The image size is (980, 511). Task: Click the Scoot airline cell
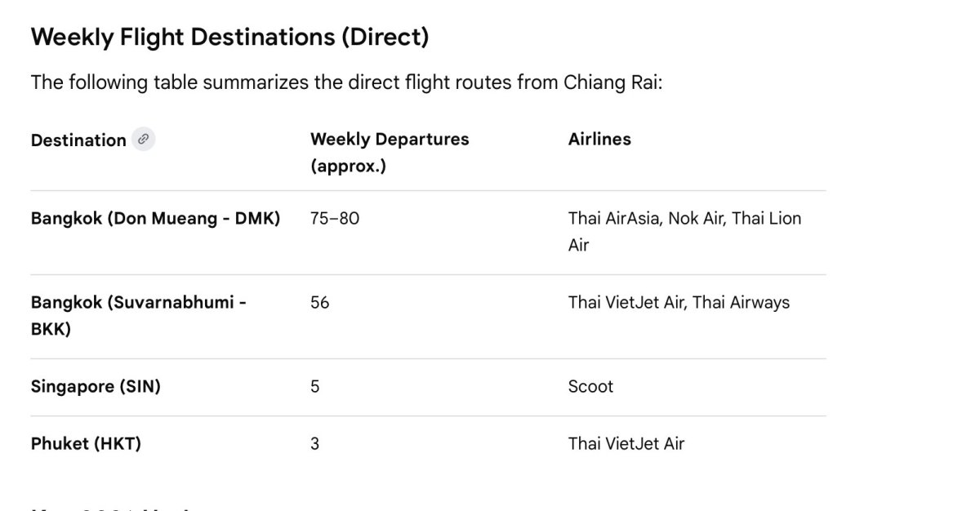point(590,387)
